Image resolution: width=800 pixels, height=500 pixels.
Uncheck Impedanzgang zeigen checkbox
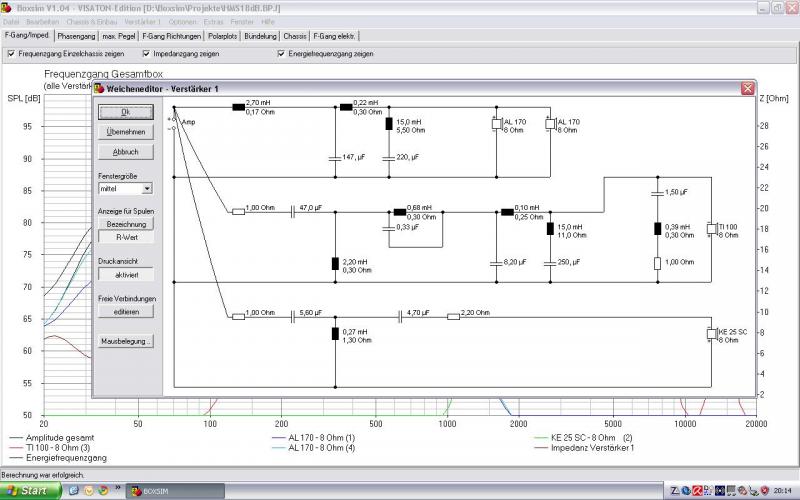coord(146,54)
